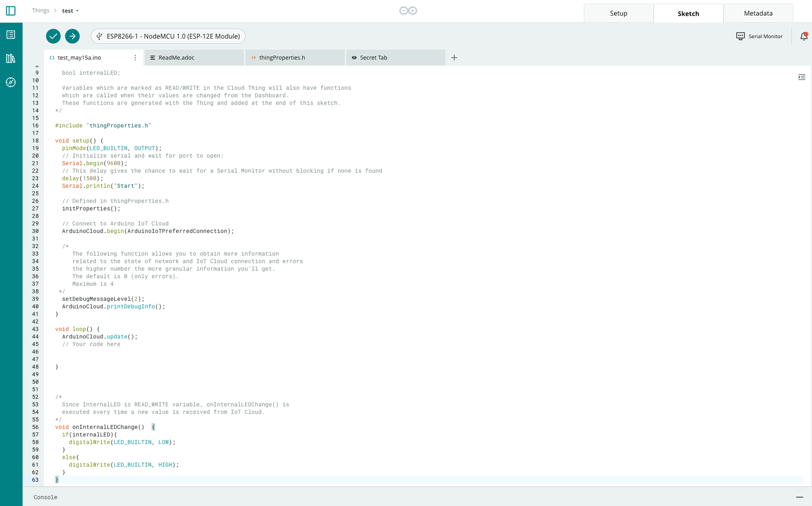This screenshot has width=812, height=506.
Task: Switch to the Setup tab
Action: point(618,13)
